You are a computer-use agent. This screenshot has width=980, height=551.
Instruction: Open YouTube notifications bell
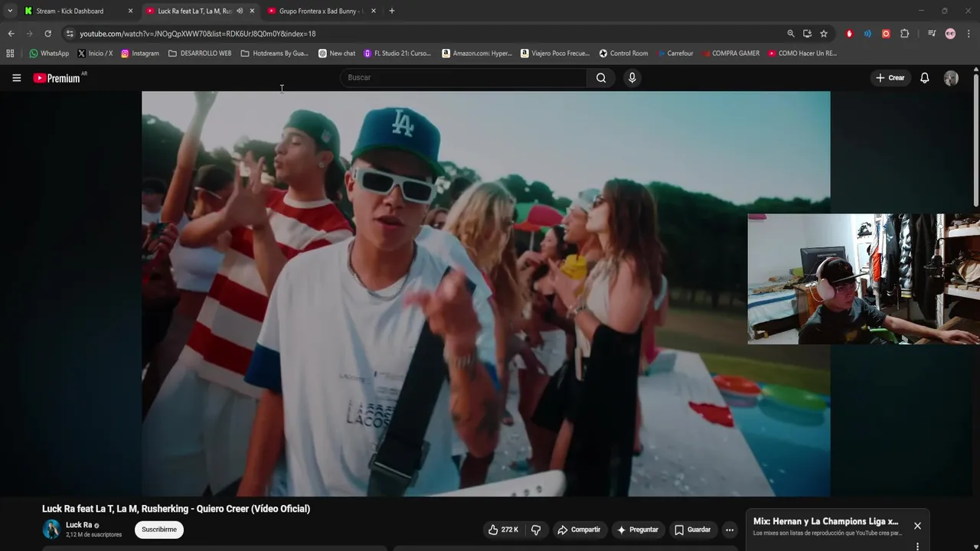(x=924, y=78)
